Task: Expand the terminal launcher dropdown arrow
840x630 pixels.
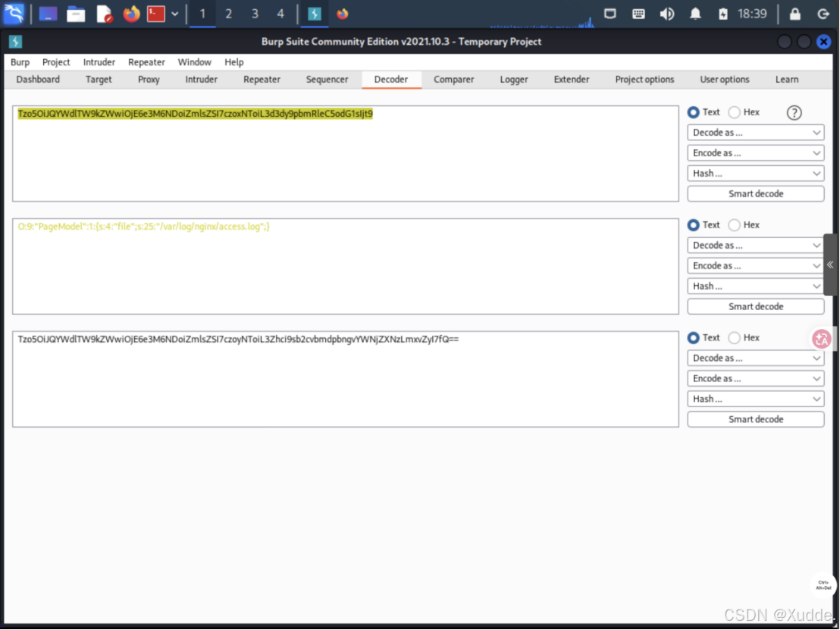Action: [x=174, y=14]
